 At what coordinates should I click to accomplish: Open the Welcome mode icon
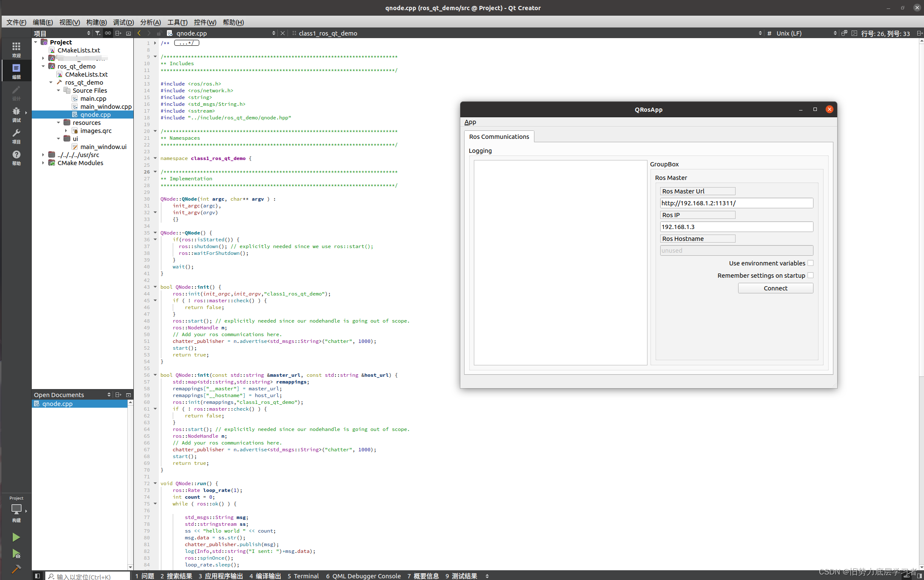pyautogui.click(x=16, y=49)
